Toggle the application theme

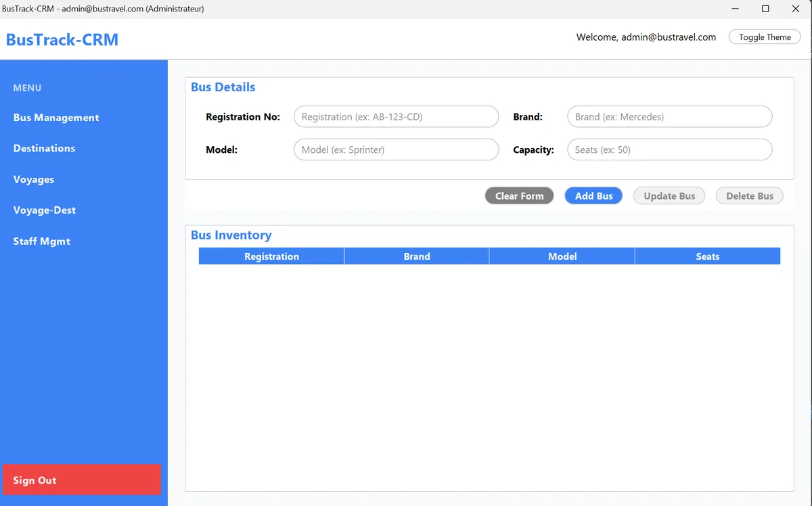click(764, 37)
